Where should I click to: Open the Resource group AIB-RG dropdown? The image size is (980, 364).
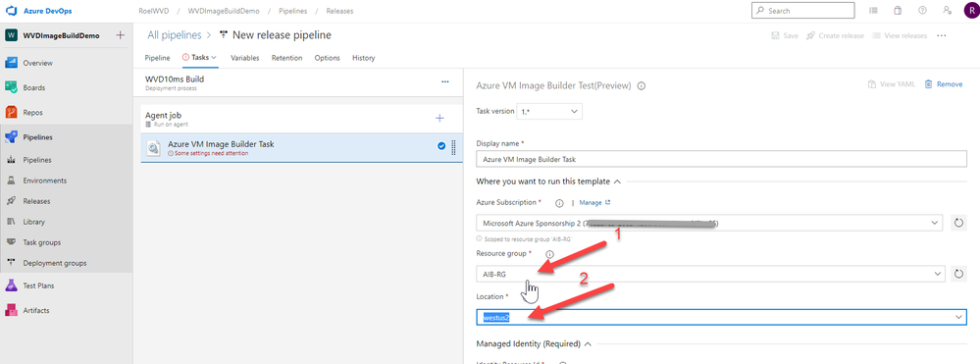(x=710, y=274)
